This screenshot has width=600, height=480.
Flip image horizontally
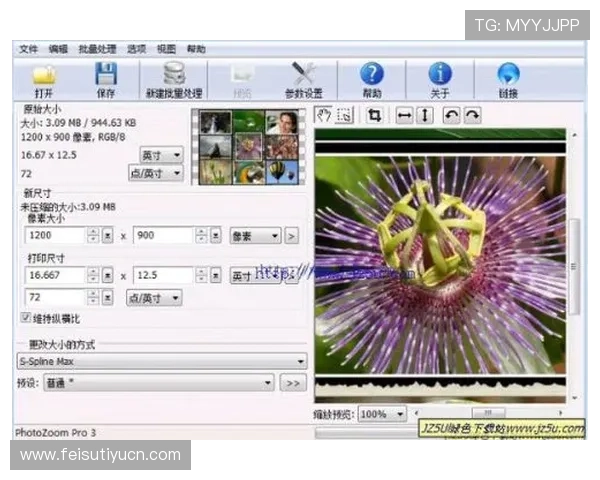click(404, 115)
